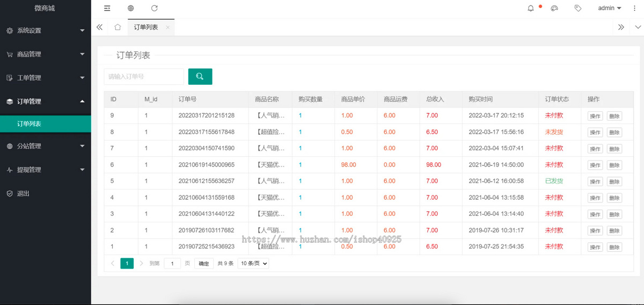Click the 分站管理 globe icon
644x305 pixels.
tap(10, 146)
